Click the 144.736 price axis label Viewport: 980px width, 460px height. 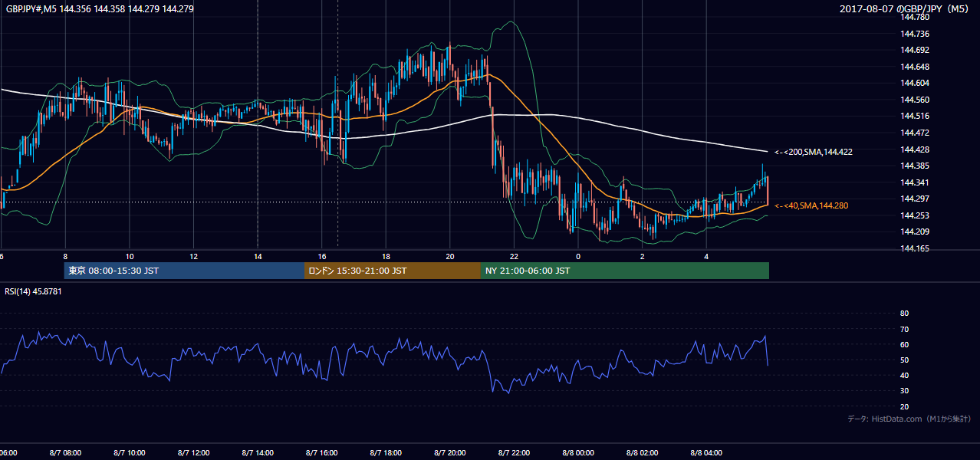click(x=915, y=34)
